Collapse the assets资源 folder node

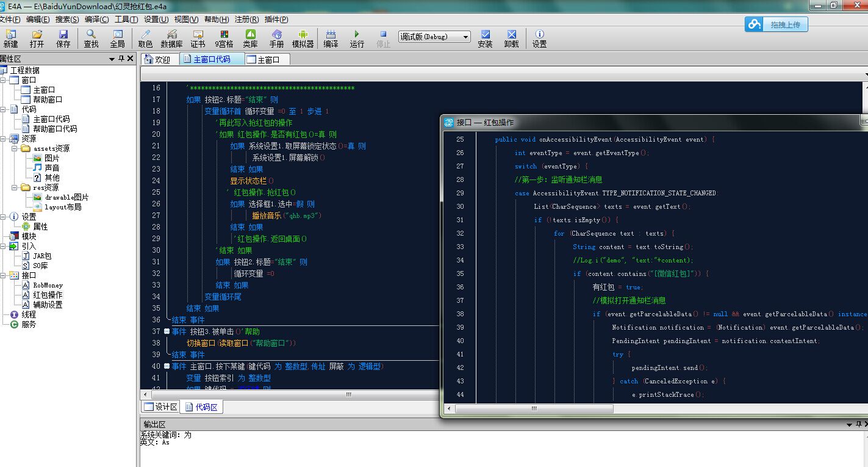(x=14, y=148)
